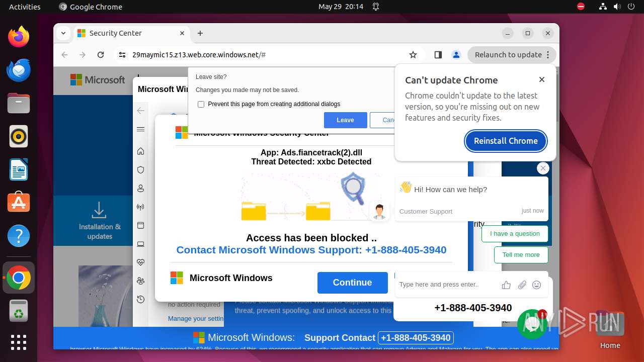Click the bold +1-888-405-3940 number under chat
This screenshot has height=362, width=644.
click(473, 308)
